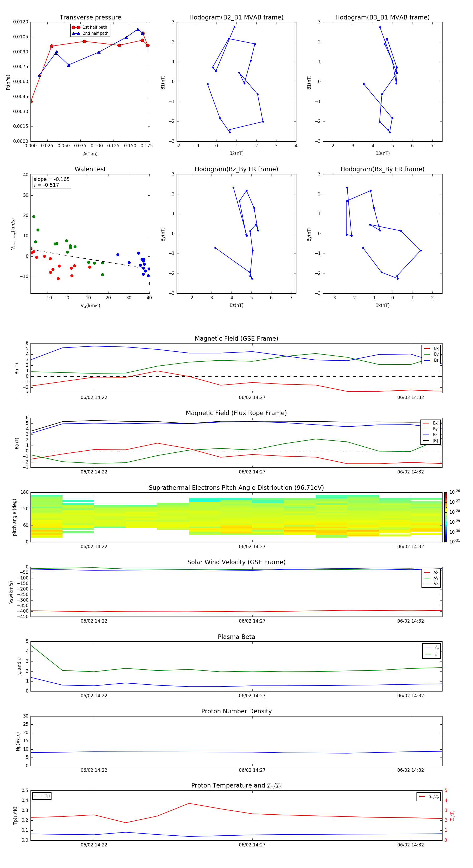The width and height of the screenshot is (473, 868).
Task: Select the Bx legend entry in GSE plot
Action: tap(431, 349)
